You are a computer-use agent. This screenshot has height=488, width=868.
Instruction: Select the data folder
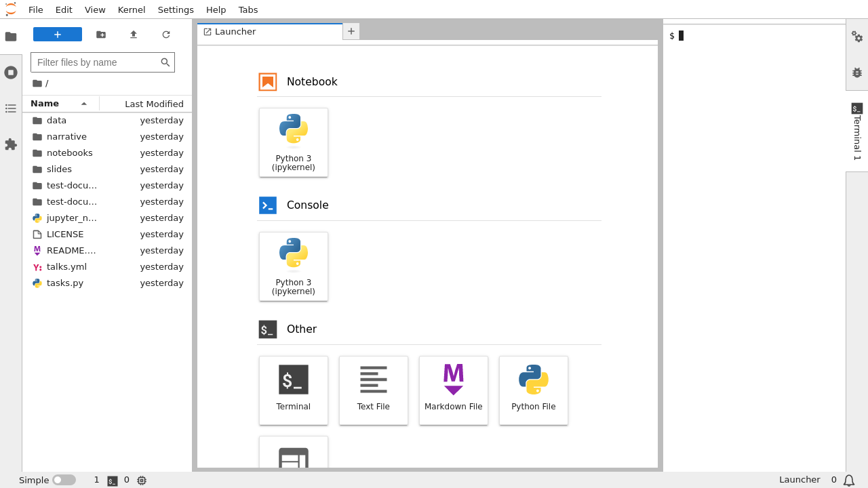point(107,121)
